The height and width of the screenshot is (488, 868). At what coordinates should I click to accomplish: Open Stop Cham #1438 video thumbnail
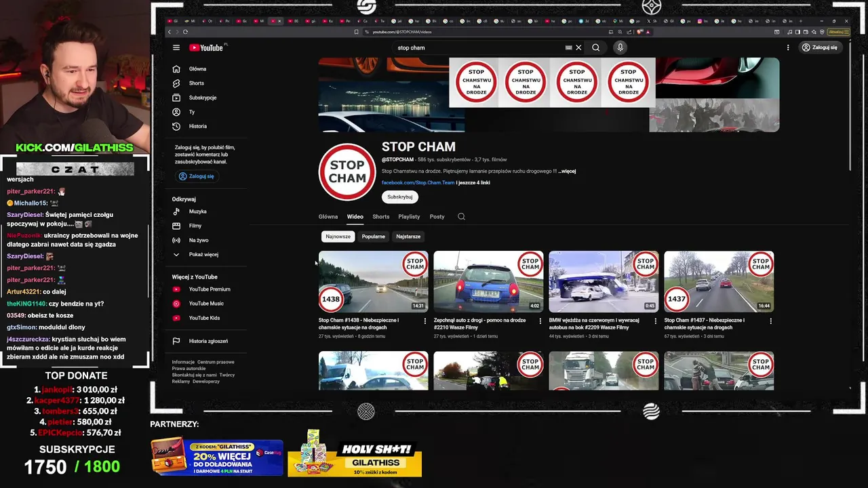coord(374,282)
